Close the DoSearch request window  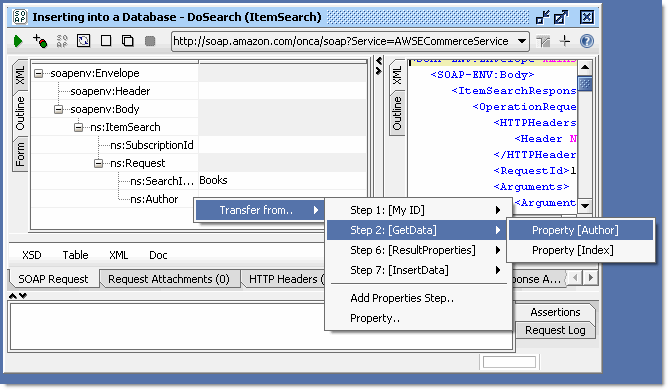(587, 17)
